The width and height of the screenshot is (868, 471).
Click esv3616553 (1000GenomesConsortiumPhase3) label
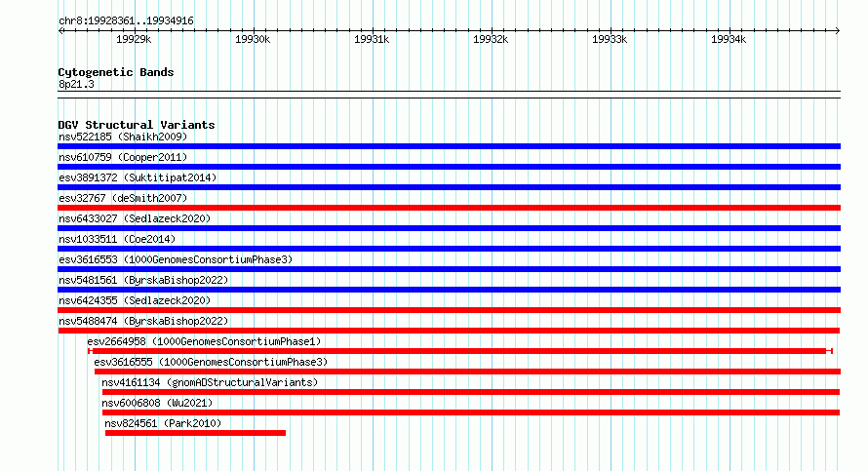click(x=176, y=259)
